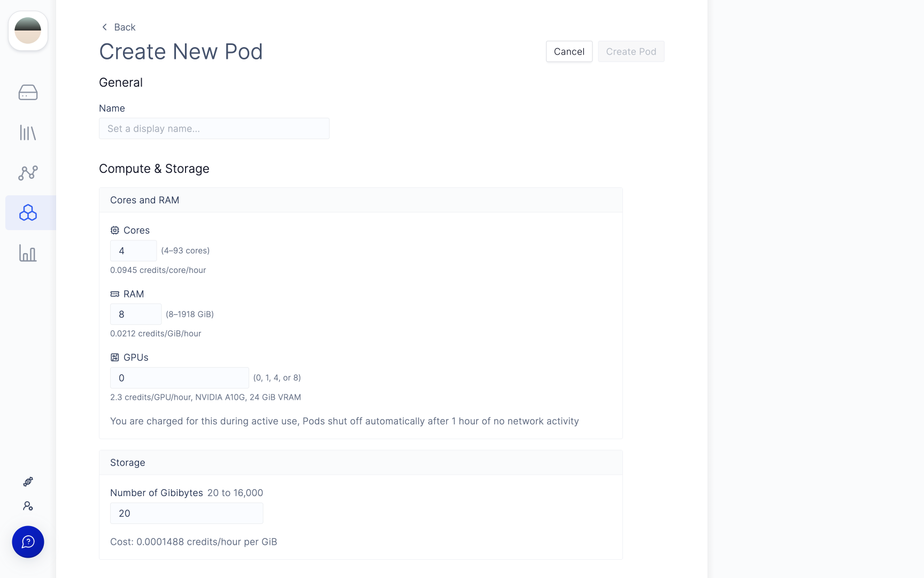Select the highlighted hexagons pods sidebar icon
Screen dimensions: 924x578
click(28, 213)
